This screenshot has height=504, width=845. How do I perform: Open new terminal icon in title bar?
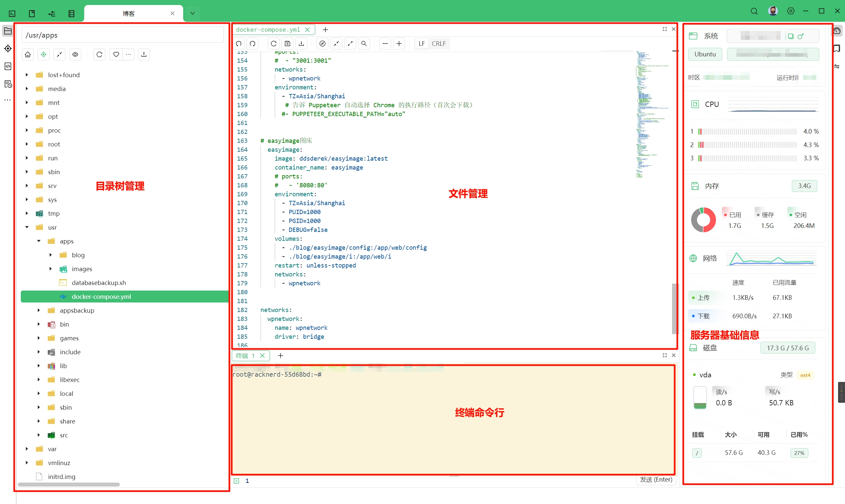pos(12,14)
